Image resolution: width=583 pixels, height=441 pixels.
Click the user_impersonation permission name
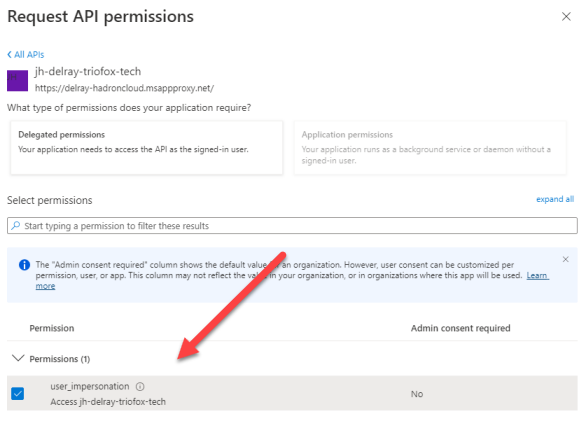(x=90, y=387)
